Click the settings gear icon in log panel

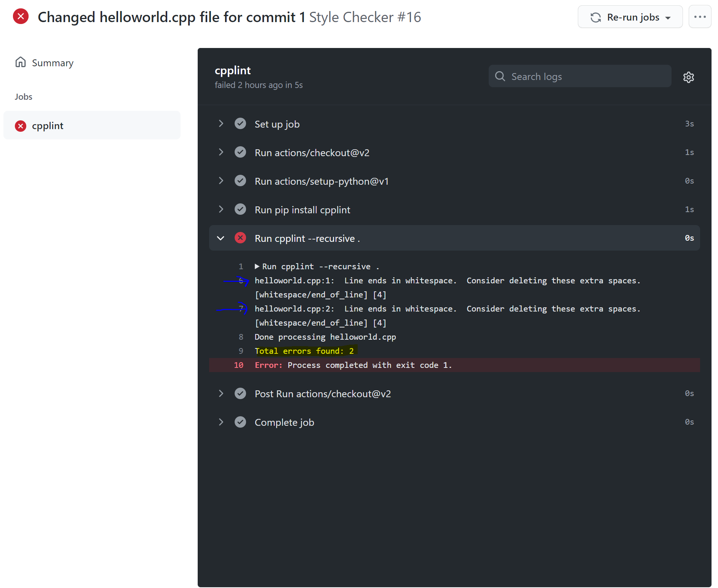689,77
